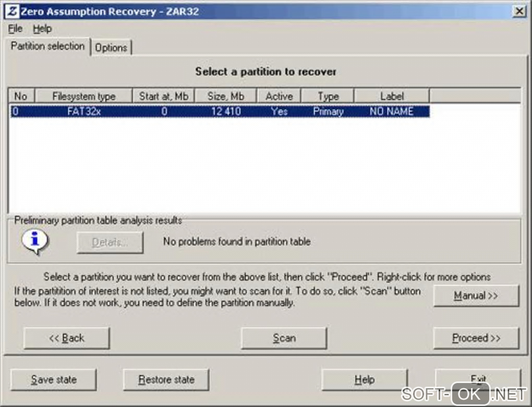Click the Proceed >> button
Viewport: 532px width, 407px height.
476,338
